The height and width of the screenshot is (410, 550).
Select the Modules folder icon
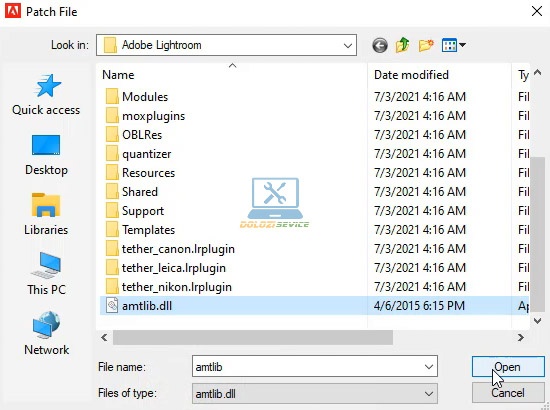pos(112,96)
